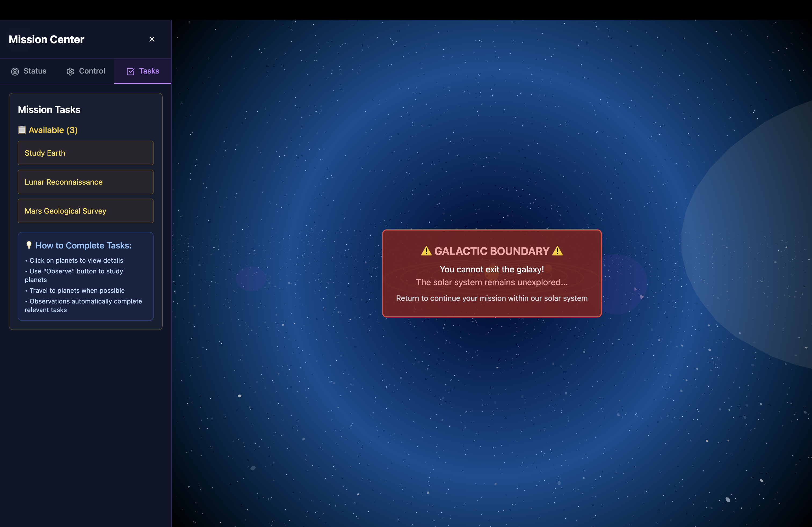Screen dimensions: 812x527
Task: Close the Mission Center panel
Action: (152, 39)
